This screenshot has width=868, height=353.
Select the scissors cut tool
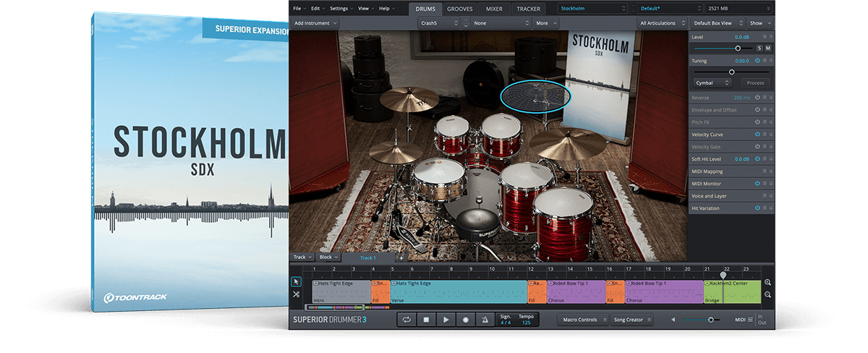(296, 294)
